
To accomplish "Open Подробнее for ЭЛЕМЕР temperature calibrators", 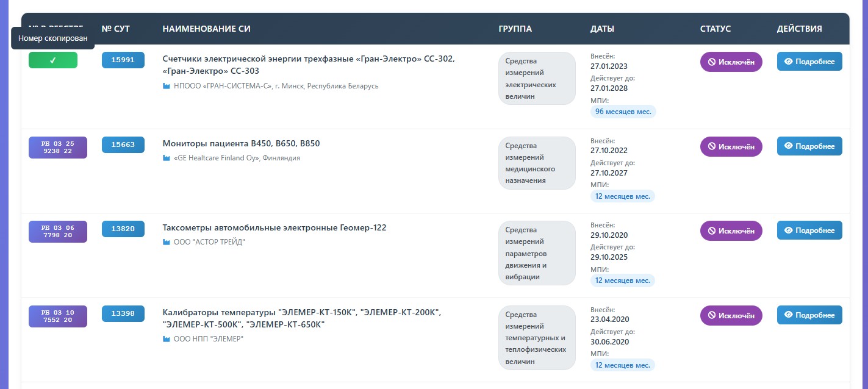I will pos(809,315).
